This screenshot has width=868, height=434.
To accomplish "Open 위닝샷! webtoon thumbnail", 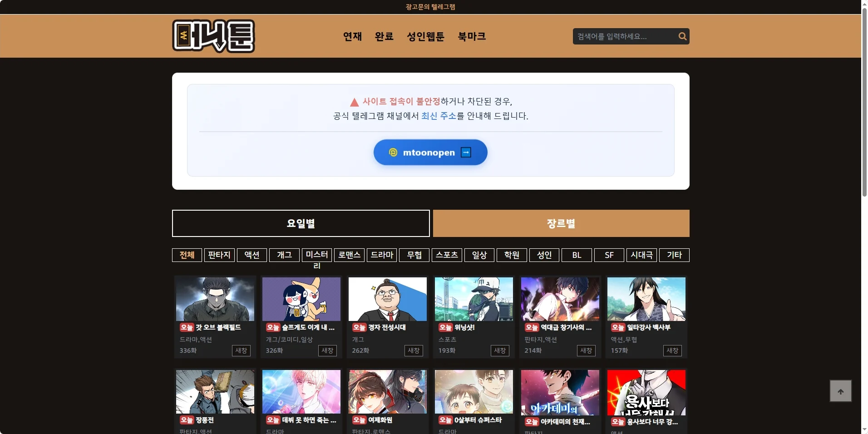I will point(474,299).
